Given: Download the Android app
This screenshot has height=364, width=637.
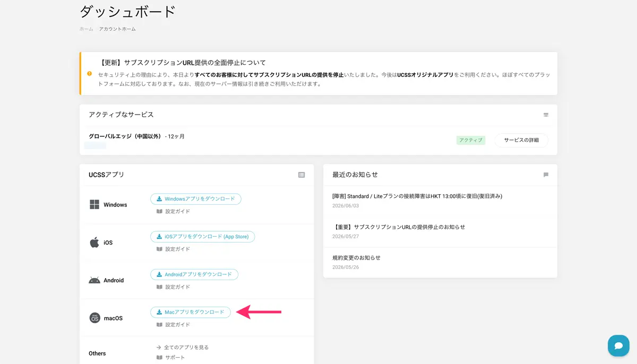Looking at the screenshot, I should pyautogui.click(x=194, y=274).
